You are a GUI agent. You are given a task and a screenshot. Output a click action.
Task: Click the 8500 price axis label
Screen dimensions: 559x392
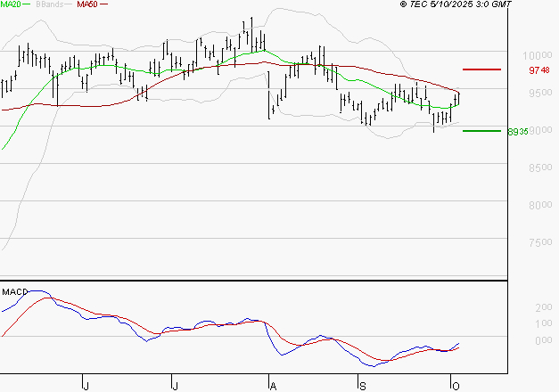[540, 167]
